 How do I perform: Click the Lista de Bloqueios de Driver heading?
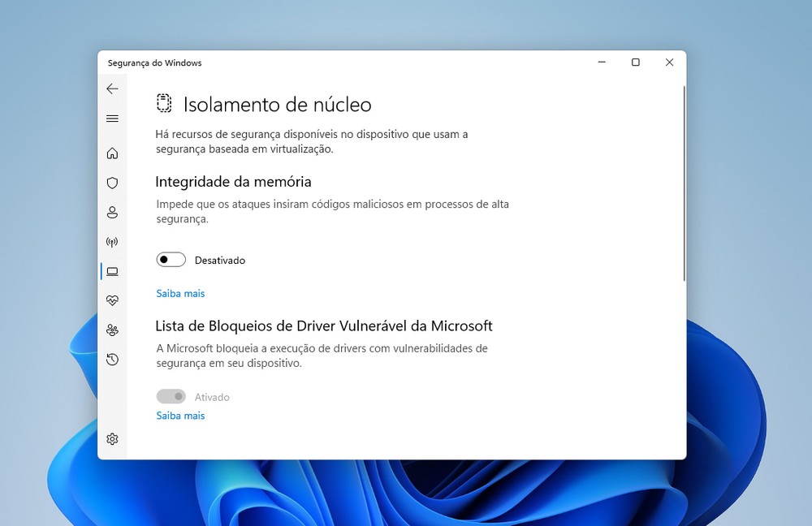click(x=324, y=326)
